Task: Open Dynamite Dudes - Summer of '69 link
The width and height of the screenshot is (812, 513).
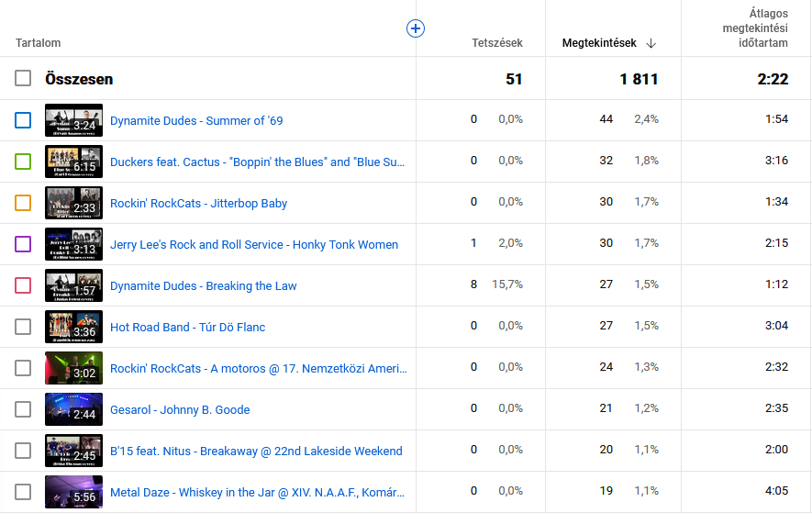Action: click(x=196, y=120)
